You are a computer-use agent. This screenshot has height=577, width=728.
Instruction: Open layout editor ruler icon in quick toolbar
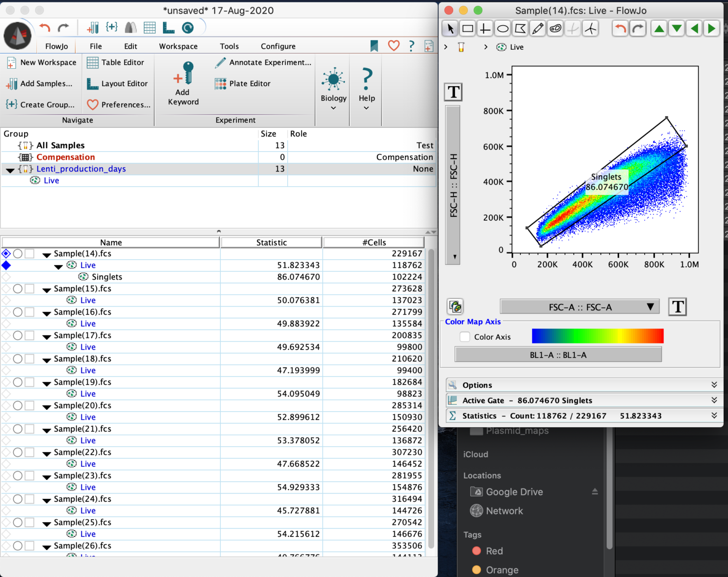pos(169,28)
